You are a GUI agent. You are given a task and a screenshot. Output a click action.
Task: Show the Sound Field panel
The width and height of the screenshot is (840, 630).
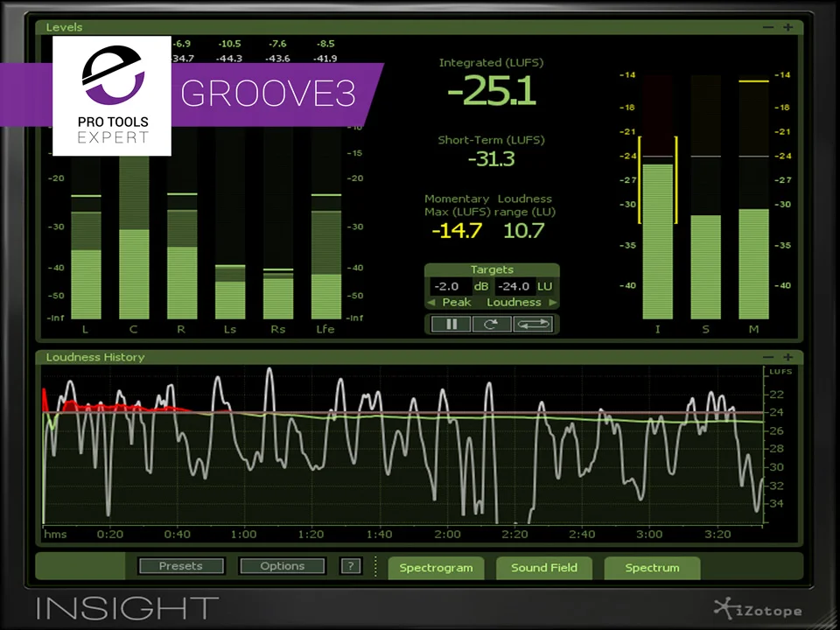(x=543, y=568)
